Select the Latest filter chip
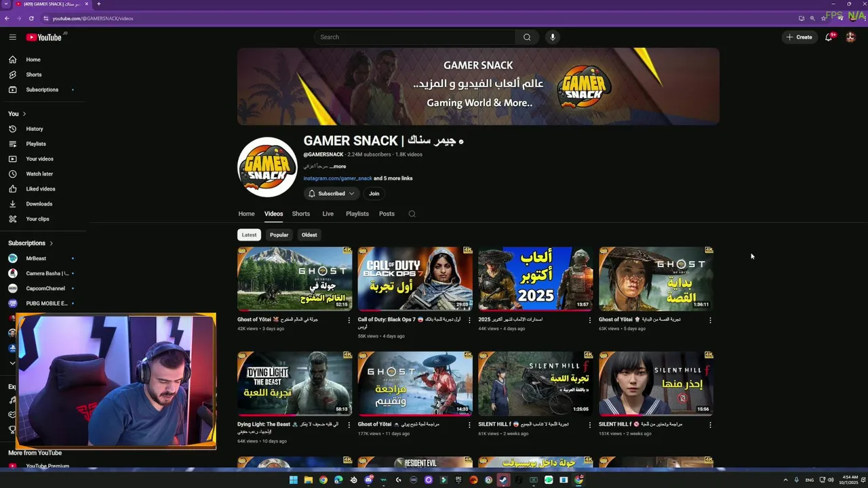Screen dimensions: 868x488 click(x=250, y=235)
